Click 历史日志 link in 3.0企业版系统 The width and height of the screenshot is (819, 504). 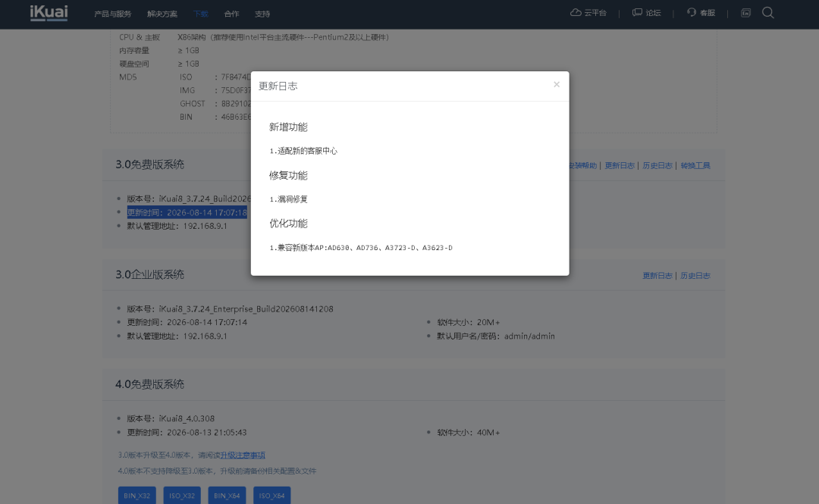click(x=695, y=276)
